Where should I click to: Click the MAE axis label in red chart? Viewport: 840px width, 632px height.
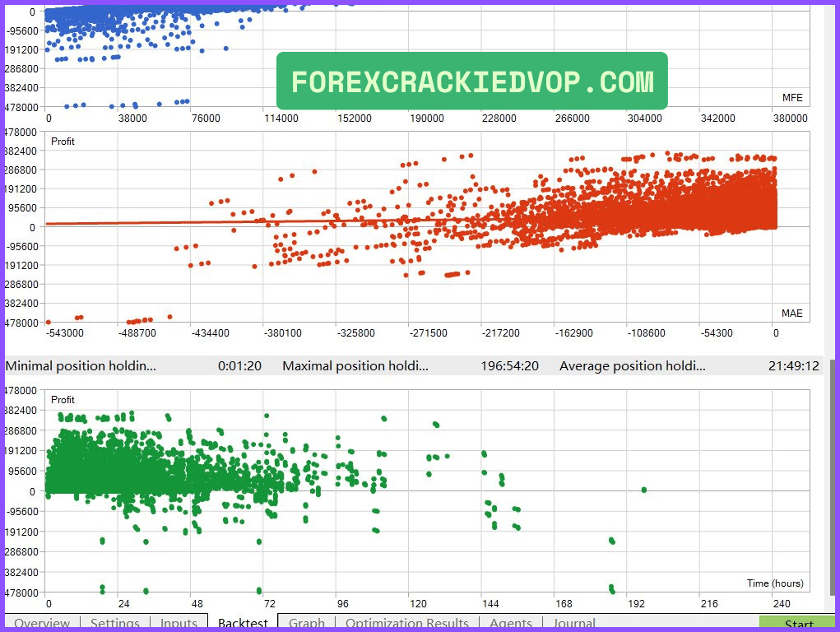[791, 313]
